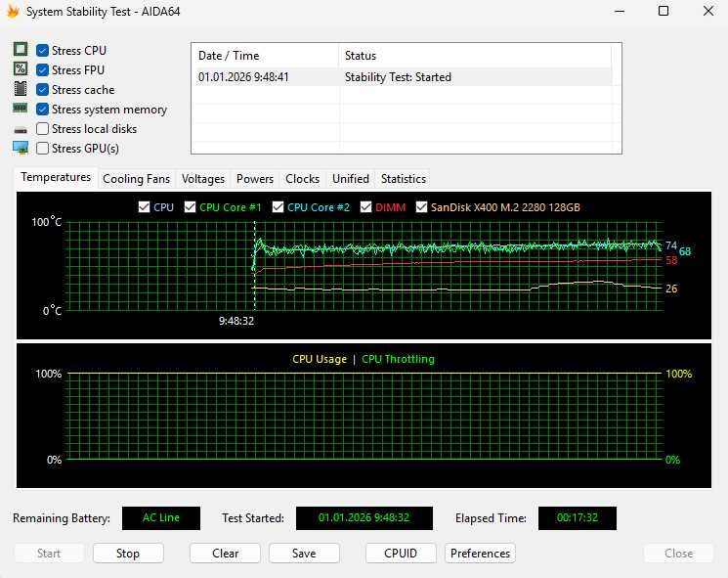The image size is (728, 578).
Task: Uncheck the Stress cache checkbox
Action: pyautogui.click(x=42, y=89)
